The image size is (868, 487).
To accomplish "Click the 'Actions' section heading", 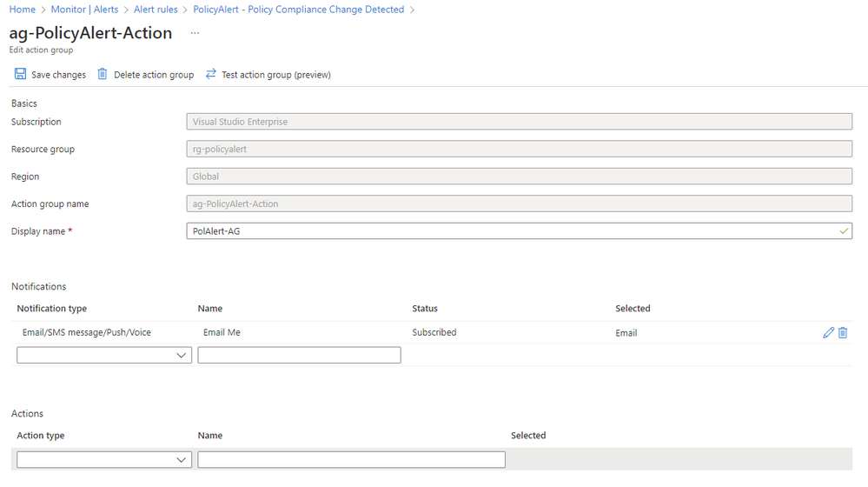I will [27, 414].
